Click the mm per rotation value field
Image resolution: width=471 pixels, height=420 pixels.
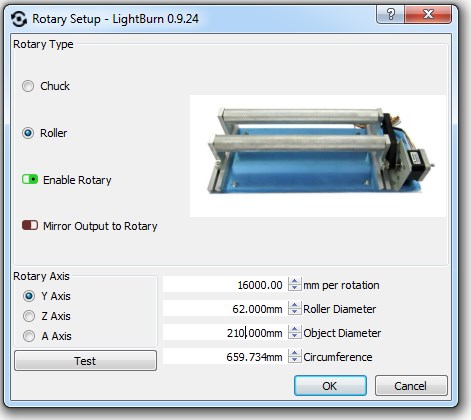pos(225,285)
